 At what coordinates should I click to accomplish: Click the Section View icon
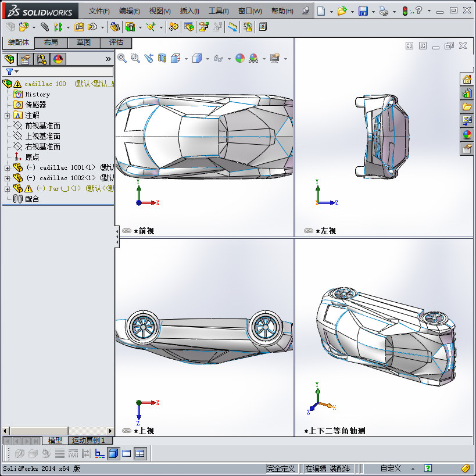162,58
